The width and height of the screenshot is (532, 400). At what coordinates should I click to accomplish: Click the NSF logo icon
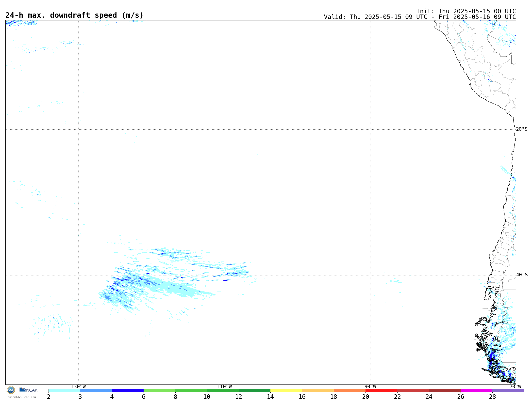[x=11, y=390]
